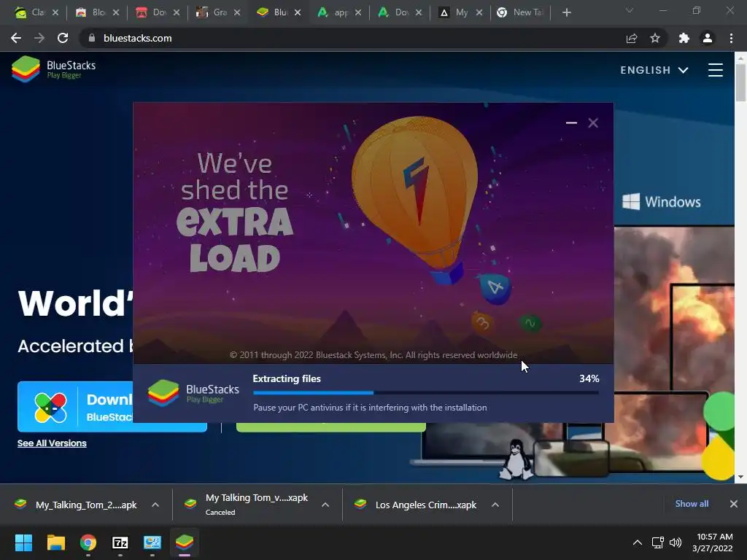Open the browser extensions puzzle icon
747x560 pixels.
(684, 38)
